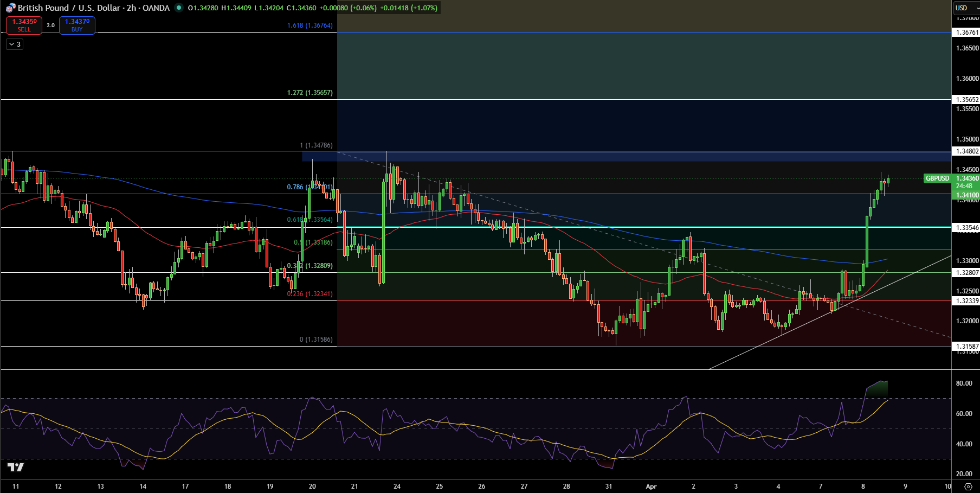This screenshot has width=980, height=493.
Task: Click the current price 1.34360 axis label
Action: [x=966, y=178]
